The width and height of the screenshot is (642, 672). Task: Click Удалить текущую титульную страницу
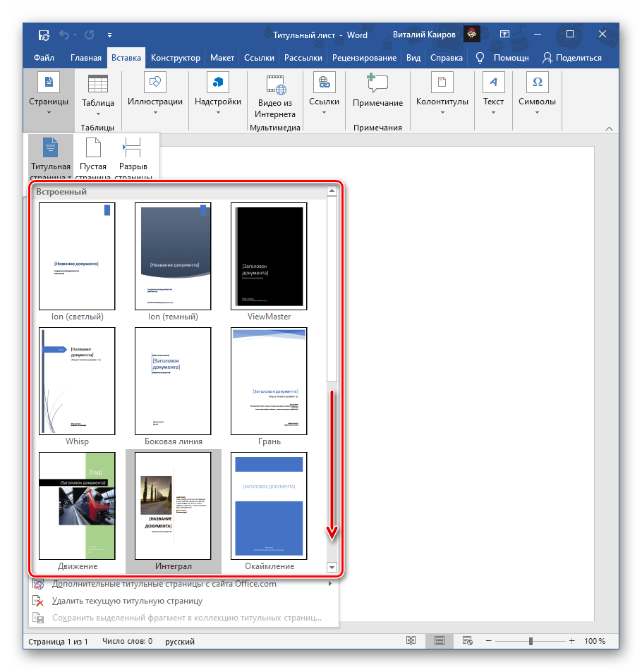127,601
